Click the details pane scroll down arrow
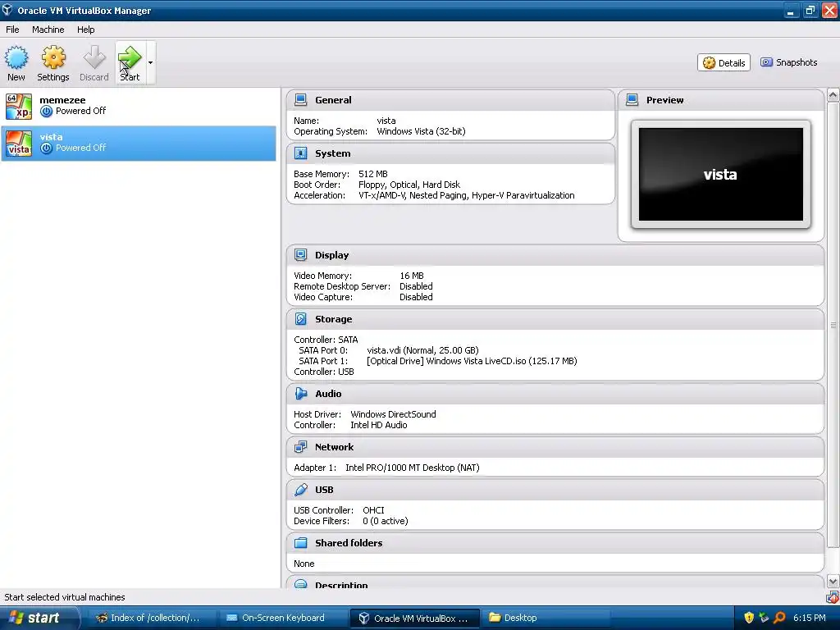This screenshot has height=630, width=840. (833, 582)
